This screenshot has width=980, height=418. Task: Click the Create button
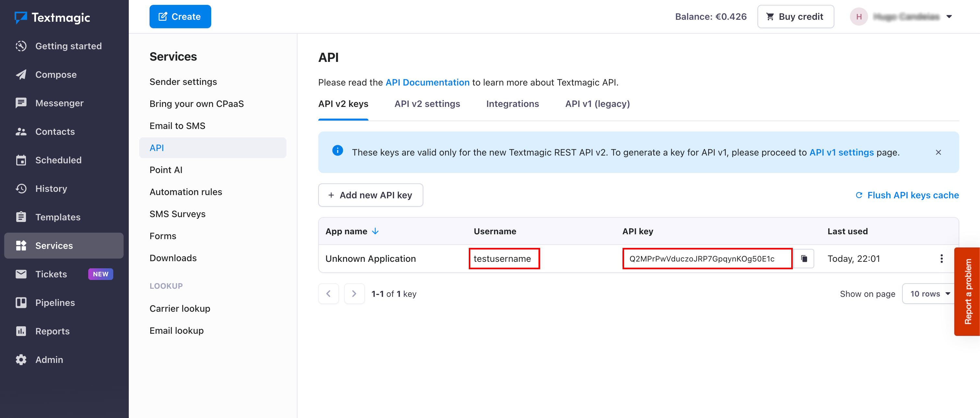click(x=180, y=17)
